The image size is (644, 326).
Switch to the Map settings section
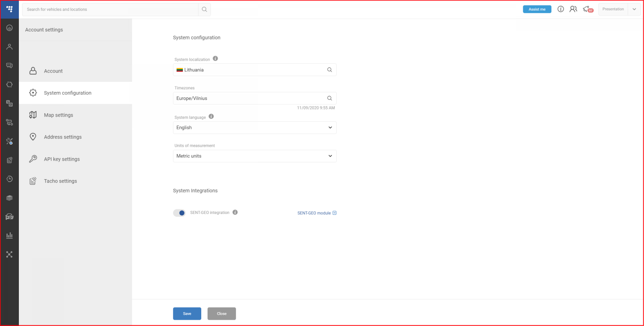pyautogui.click(x=58, y=115)
